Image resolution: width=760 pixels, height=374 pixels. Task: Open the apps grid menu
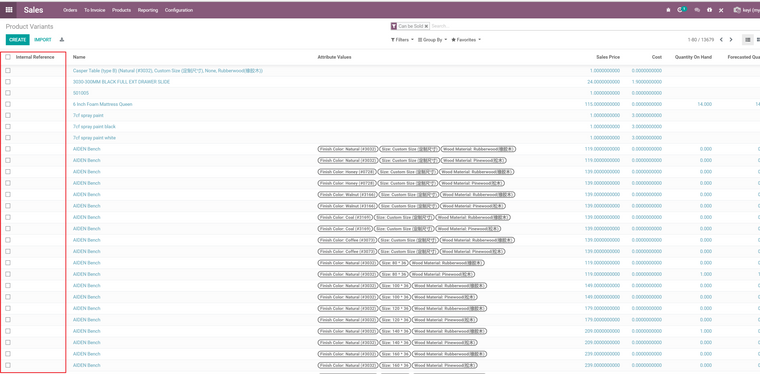[9, 10]
